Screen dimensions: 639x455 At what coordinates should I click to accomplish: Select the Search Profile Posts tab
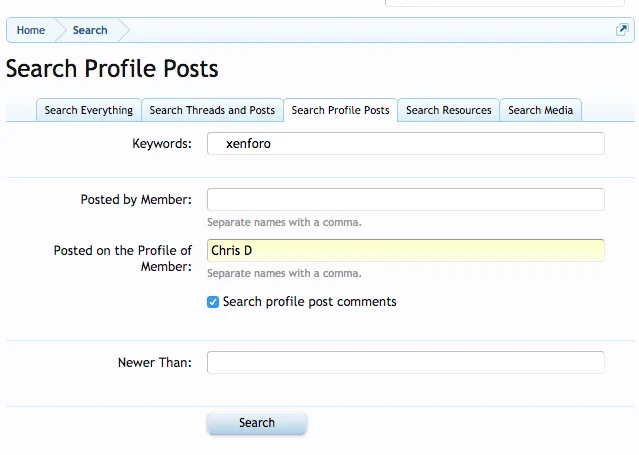340,110
